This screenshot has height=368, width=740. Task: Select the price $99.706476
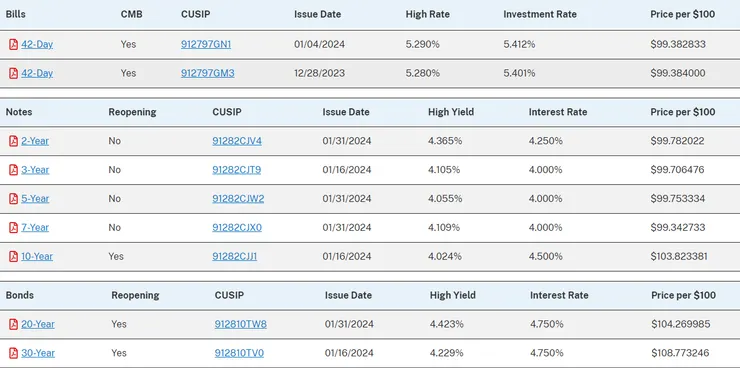677,170
